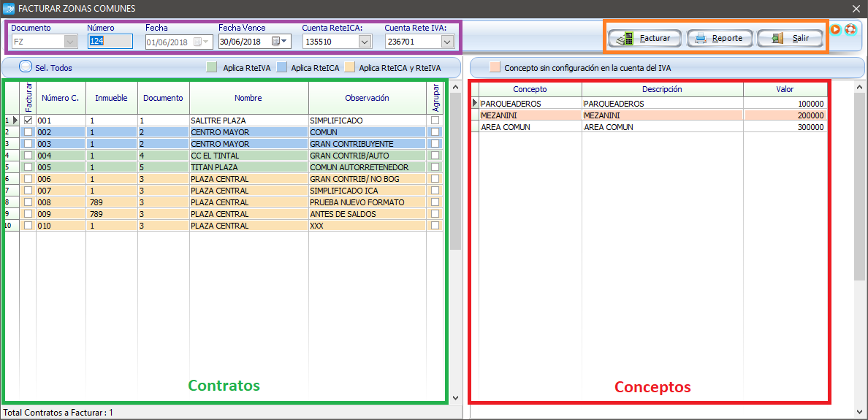Screen dimensions: 868x420
Task: Select the AREA COMUN concept cell
Action: pyautogui.click(x=530, y=126)
